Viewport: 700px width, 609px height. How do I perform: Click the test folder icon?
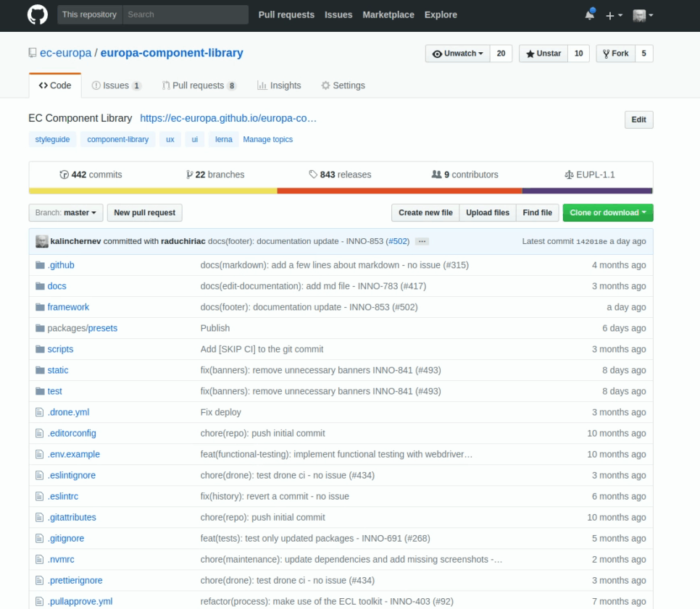(40, 391)
